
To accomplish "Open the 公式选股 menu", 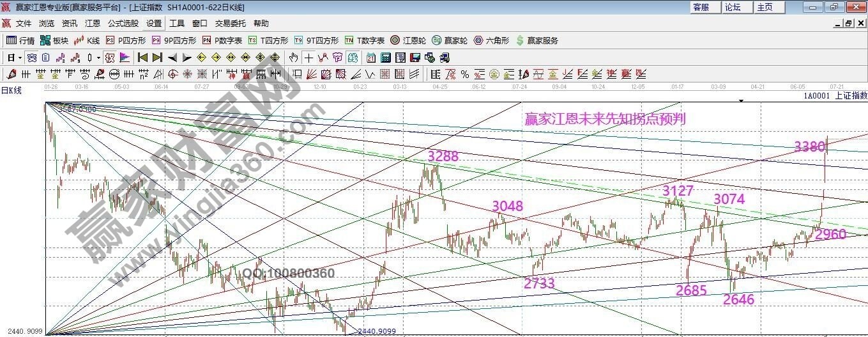I will point(123,24).
